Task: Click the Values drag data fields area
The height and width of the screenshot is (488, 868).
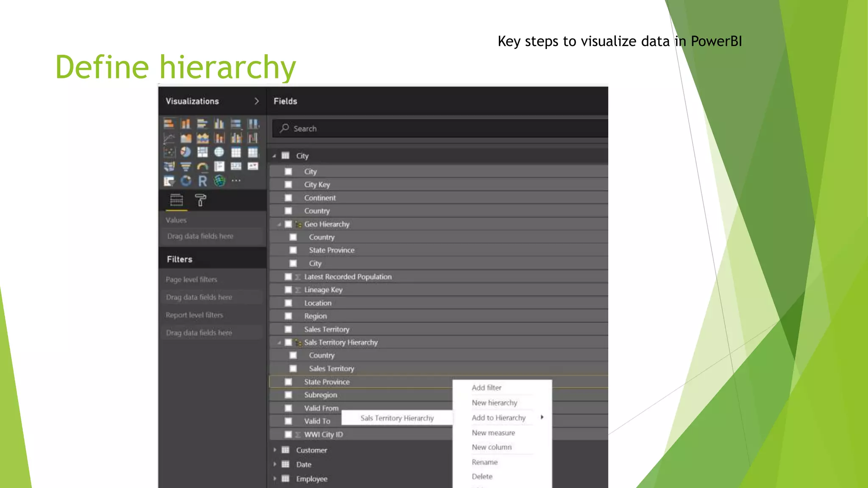Action: [x=212, y=236]
